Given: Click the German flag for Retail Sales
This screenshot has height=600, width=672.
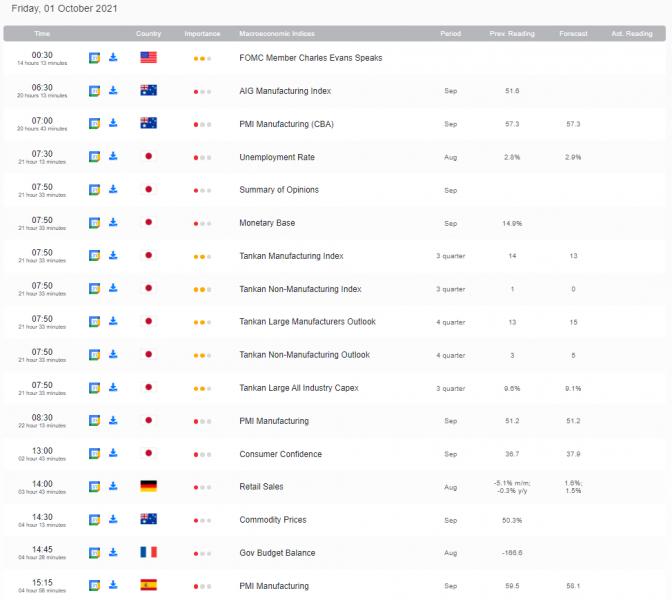Looking at the screenshot, I should click(x=148, y=486).
